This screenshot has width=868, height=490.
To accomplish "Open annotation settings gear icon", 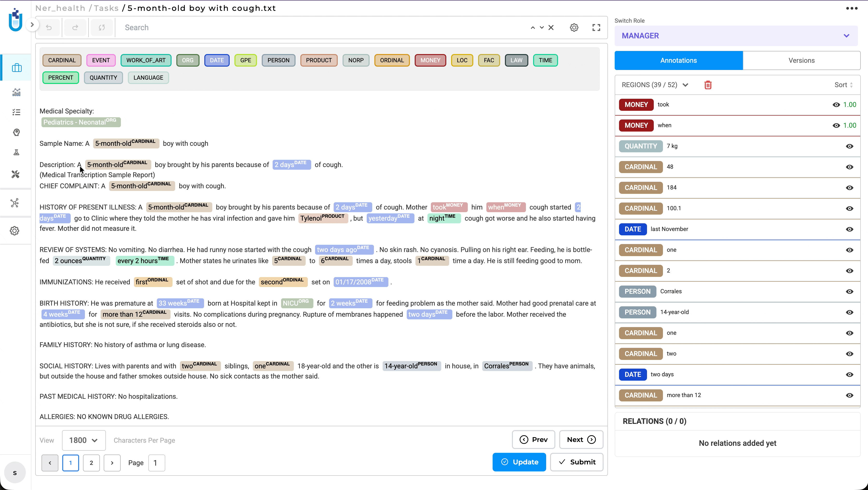I will click(x=574, y=28).
